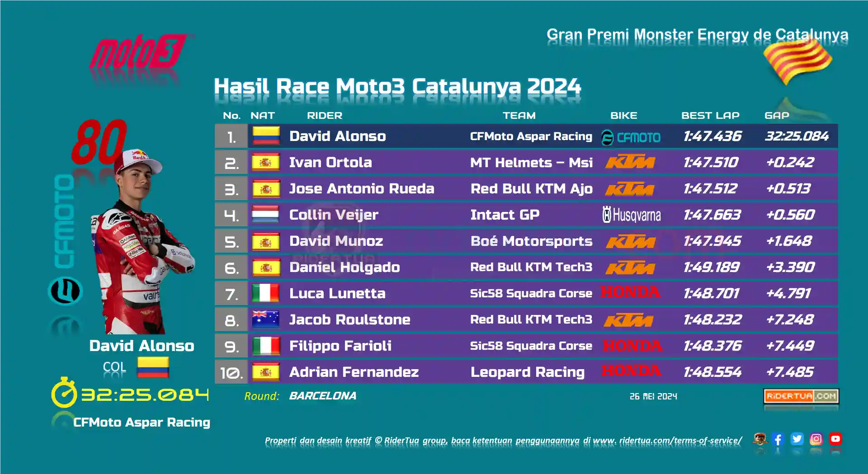Click the Instagram icon in footer
The width and height of the screenshot is (868, 474).
(816, 439)
